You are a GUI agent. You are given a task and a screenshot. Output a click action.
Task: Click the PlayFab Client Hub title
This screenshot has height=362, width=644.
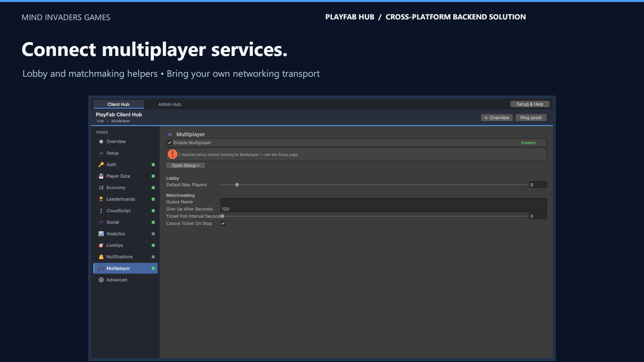[x=119, y=115]
